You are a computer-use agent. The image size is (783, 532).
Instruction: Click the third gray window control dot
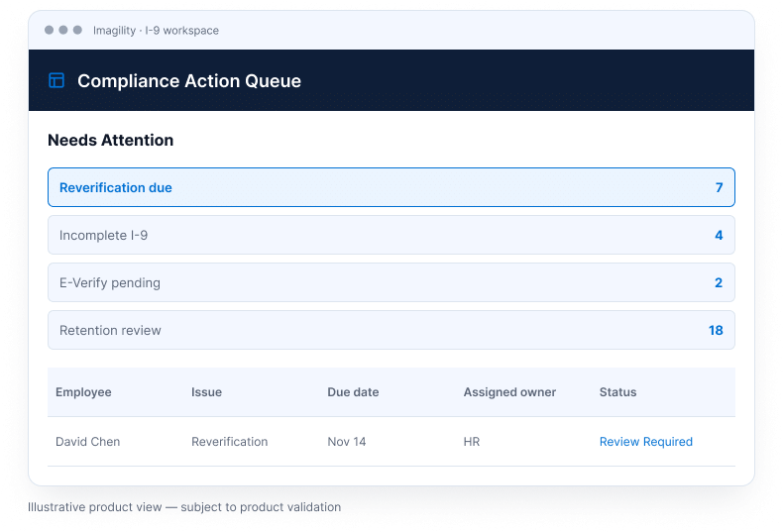coord(77,30)
